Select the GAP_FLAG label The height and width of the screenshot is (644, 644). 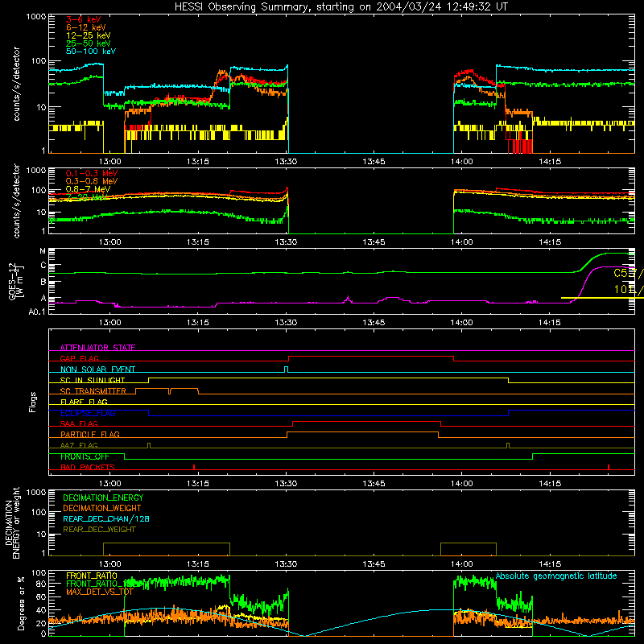[79, 358]
